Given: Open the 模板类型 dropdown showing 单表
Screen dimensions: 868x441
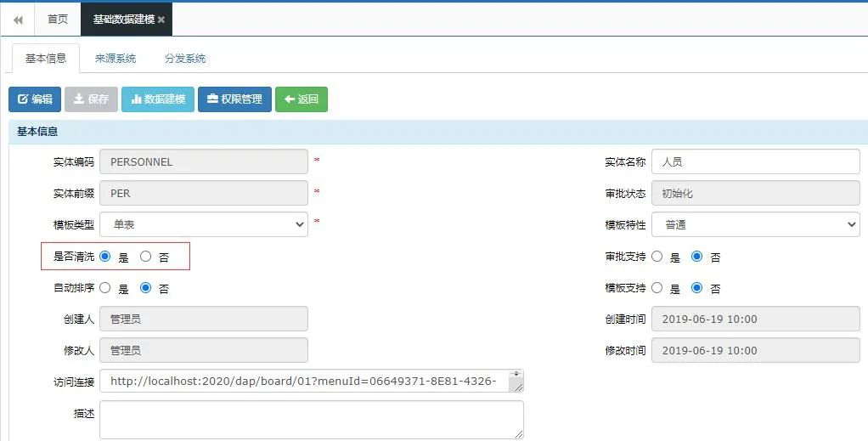Looking at the screenshot, I should 204,224.
